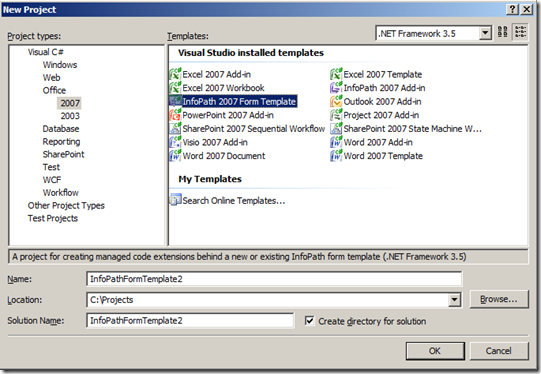Open the .NET Framework 3.5 version dropdown
The width and height of the screenshot is (541, 374).
[485, 33]
